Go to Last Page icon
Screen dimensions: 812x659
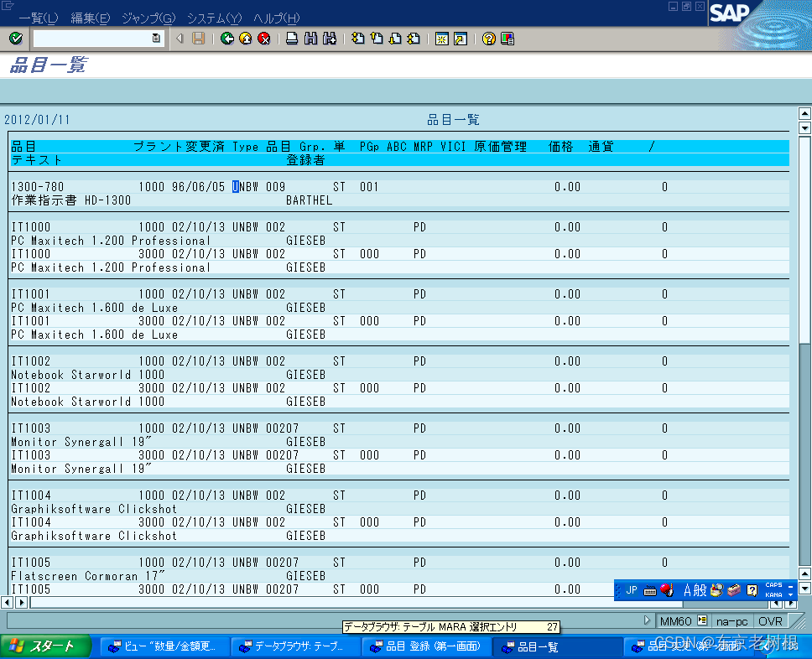[414, 39]
